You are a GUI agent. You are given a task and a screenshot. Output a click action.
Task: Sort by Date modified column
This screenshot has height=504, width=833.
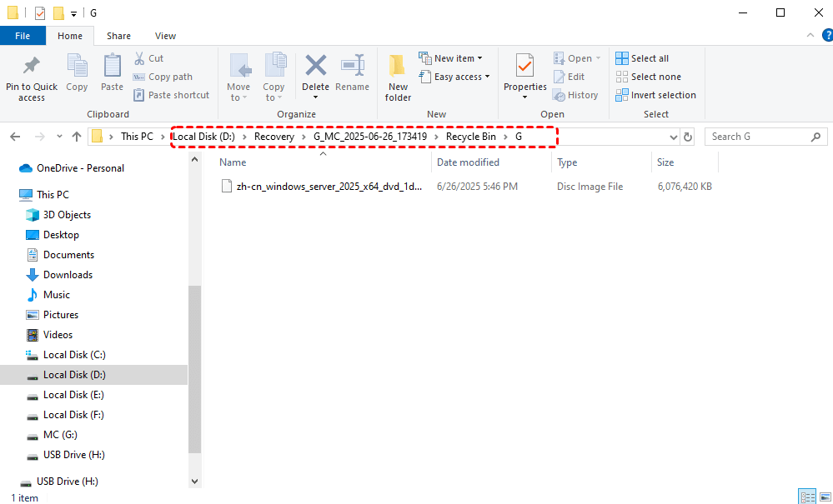coord(468,162)
